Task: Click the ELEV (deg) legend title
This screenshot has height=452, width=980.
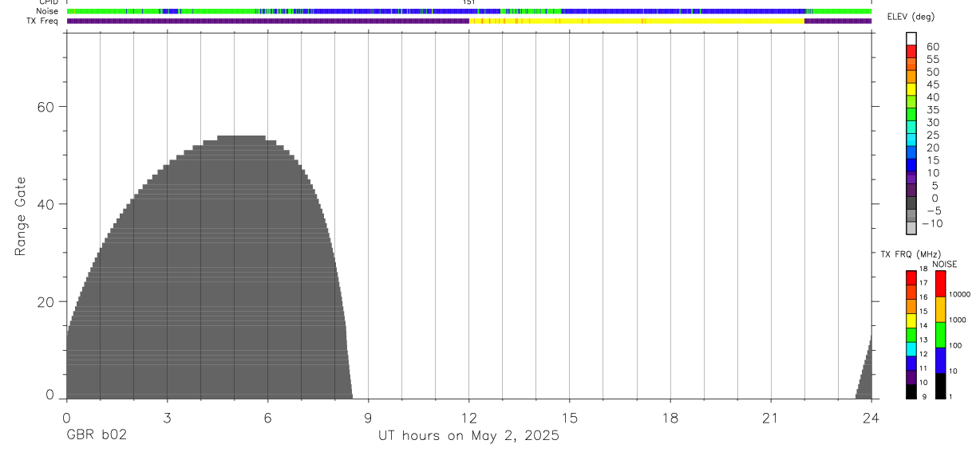Action: point(911,18)
